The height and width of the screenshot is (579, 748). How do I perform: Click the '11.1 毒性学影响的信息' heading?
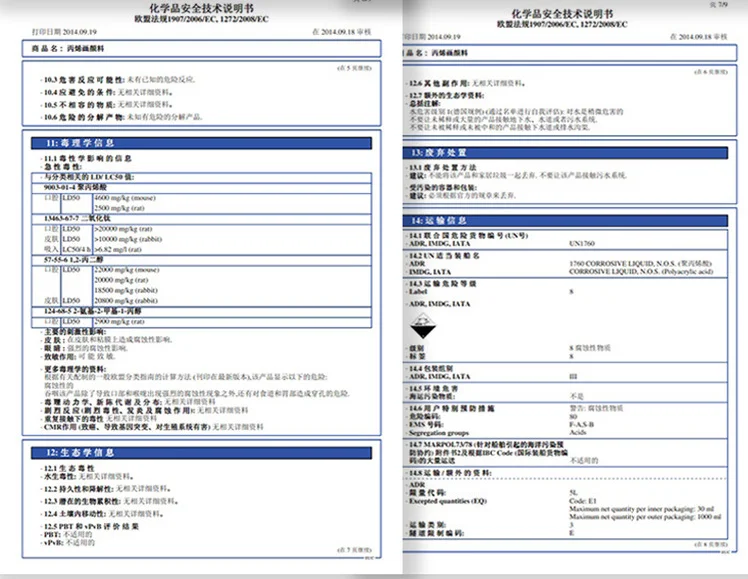[x=88, y=158]
